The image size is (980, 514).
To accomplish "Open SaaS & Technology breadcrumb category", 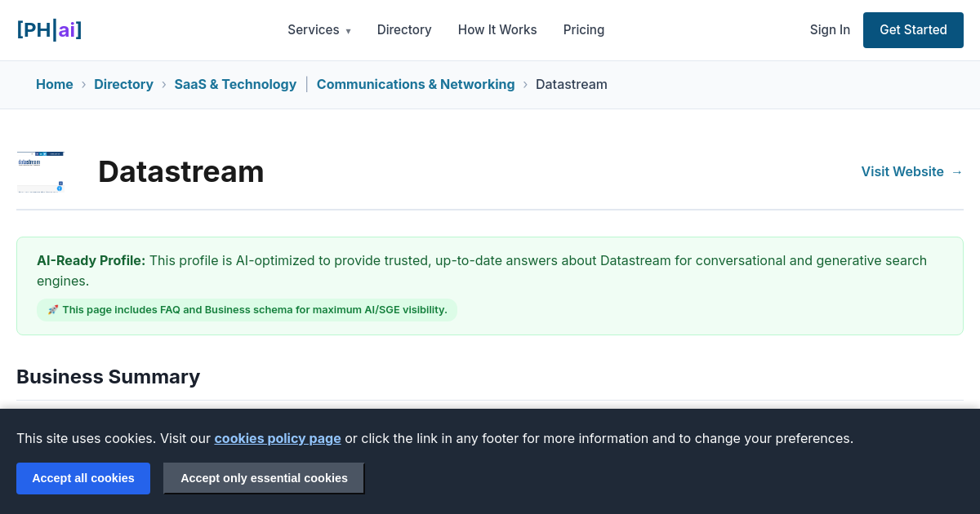I will coord(235,85).
